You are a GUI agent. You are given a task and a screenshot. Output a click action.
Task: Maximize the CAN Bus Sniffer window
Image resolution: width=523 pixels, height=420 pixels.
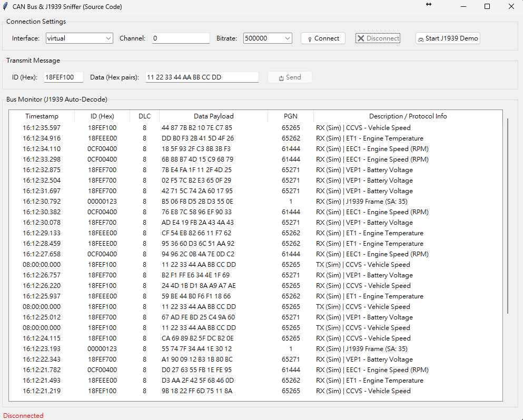tap(487, 6)
